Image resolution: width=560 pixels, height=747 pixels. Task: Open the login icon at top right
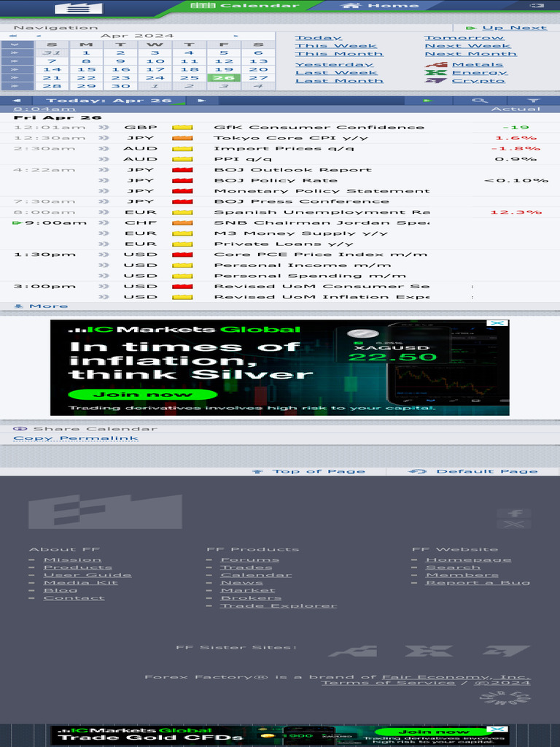pyautogui.click(x=537, y=5)
